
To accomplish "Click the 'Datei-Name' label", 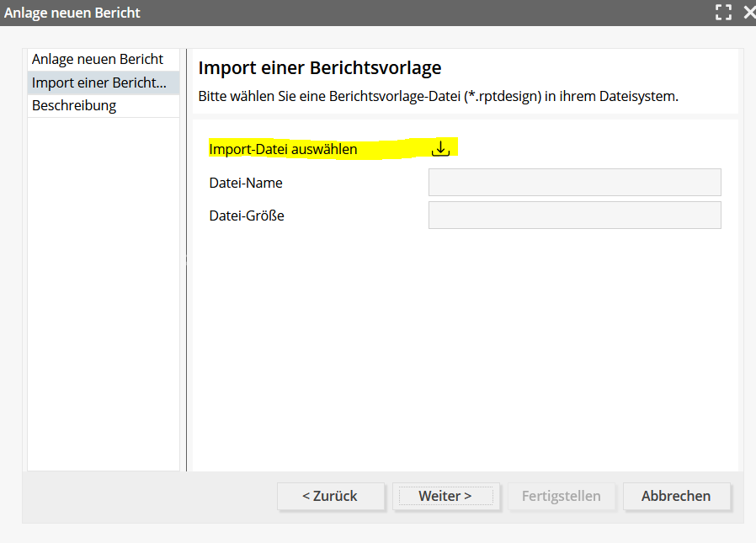I will coord(246,184).
